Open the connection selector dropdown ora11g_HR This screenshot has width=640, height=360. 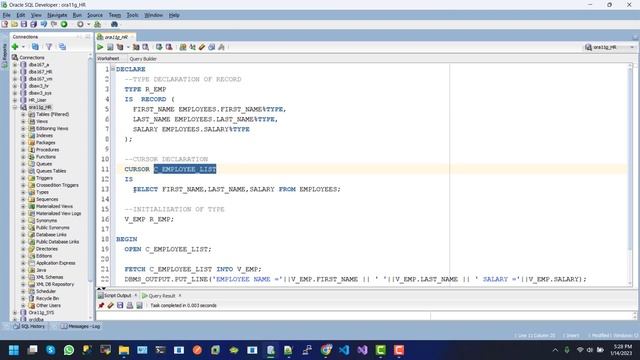point(610,47)
